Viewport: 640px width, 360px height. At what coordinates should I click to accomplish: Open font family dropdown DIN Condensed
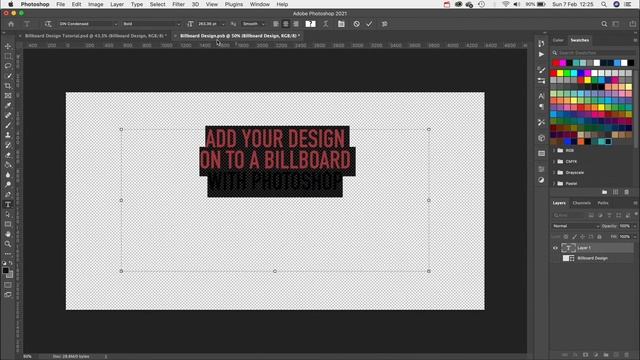(88, 24)
